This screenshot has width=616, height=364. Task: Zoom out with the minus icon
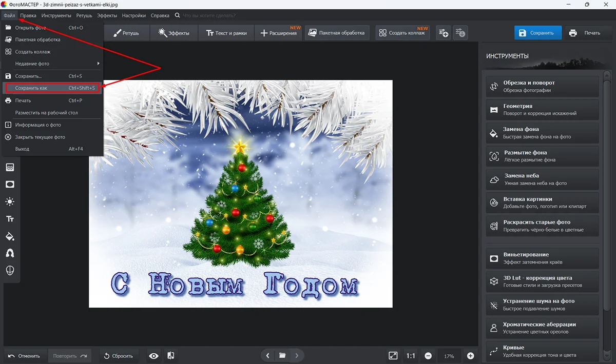(428, 356)
